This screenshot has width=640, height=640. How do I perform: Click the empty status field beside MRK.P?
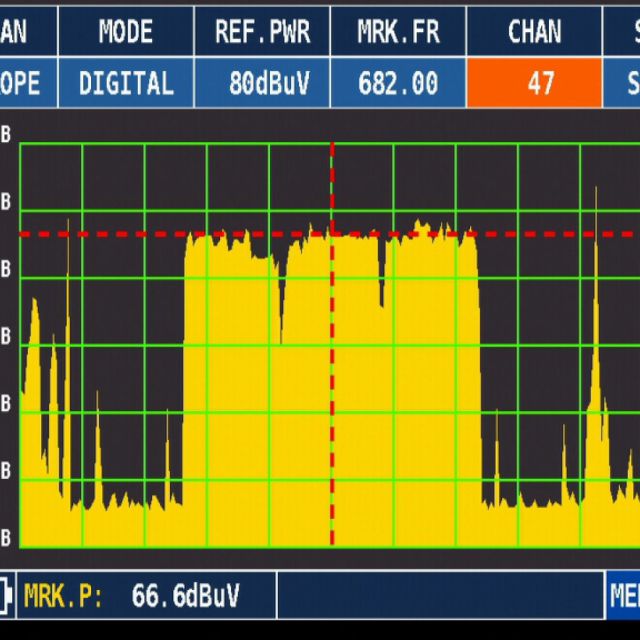pyautogui.click(x=440, y=597)
